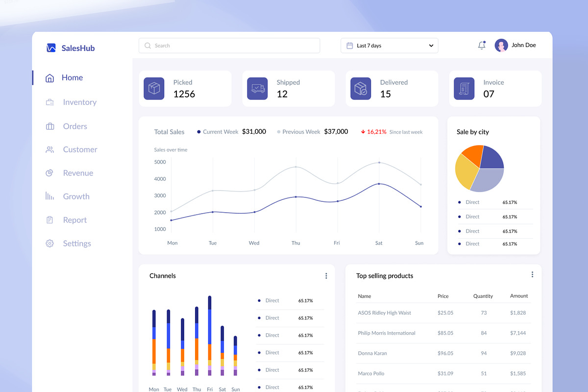Click the Home house icon

click(49, 78)
